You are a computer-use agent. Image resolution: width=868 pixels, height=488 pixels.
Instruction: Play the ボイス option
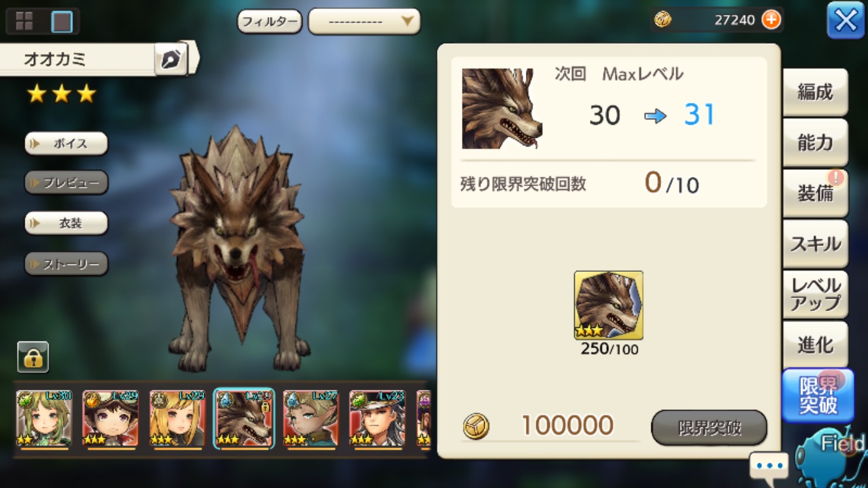[x=66, y=143]
